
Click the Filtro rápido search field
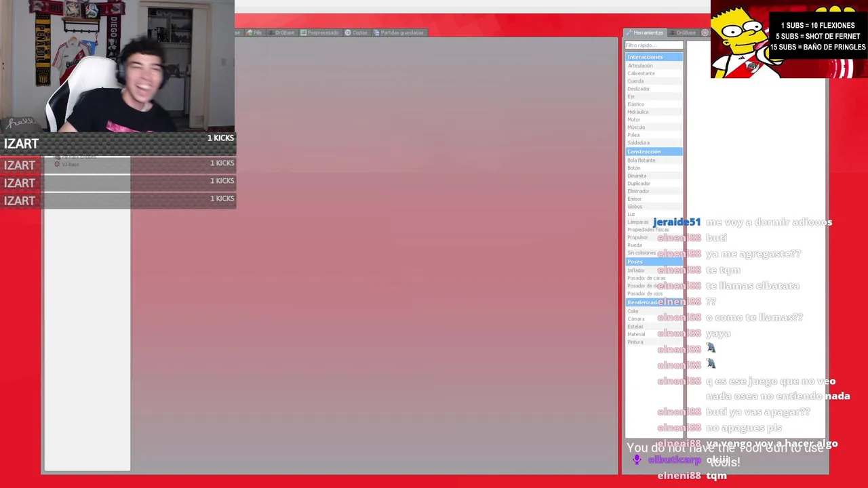pos(654,45)
